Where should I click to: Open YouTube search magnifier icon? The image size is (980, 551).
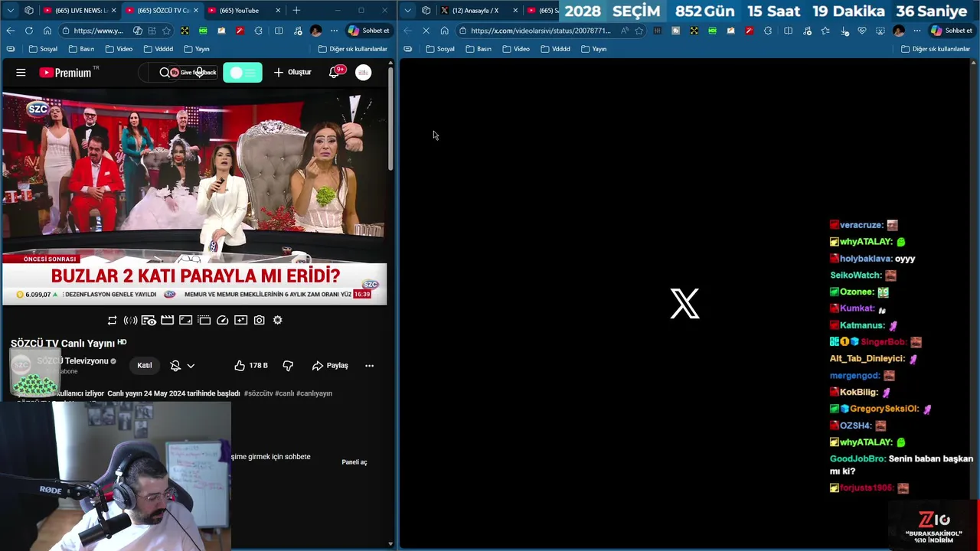coord(165,73)
